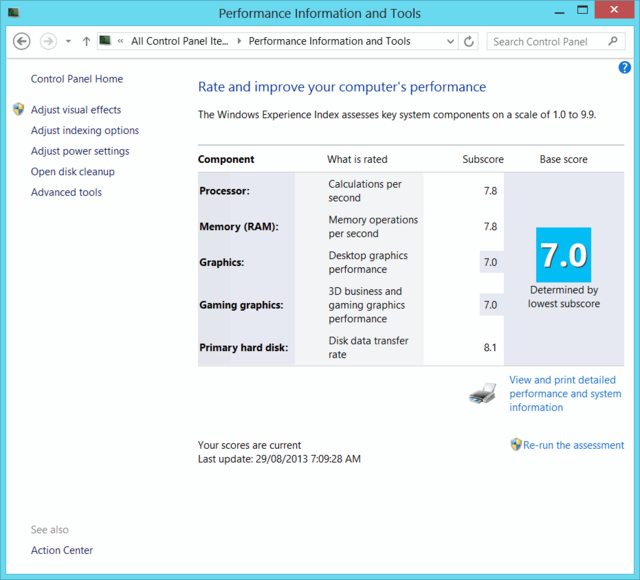Select the Graphics row label
The image size is (640, 580).
(222, 262)
